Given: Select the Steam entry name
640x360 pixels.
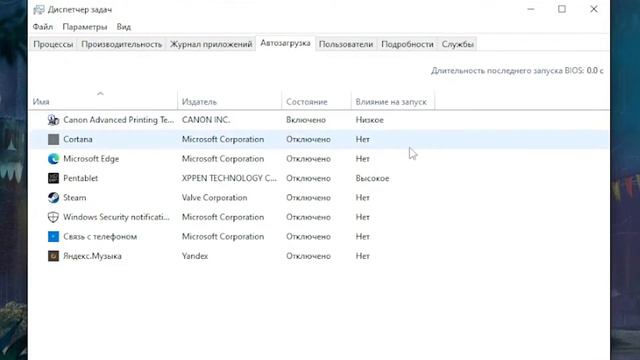Looking at the screenshot, I should pos(75,198).
